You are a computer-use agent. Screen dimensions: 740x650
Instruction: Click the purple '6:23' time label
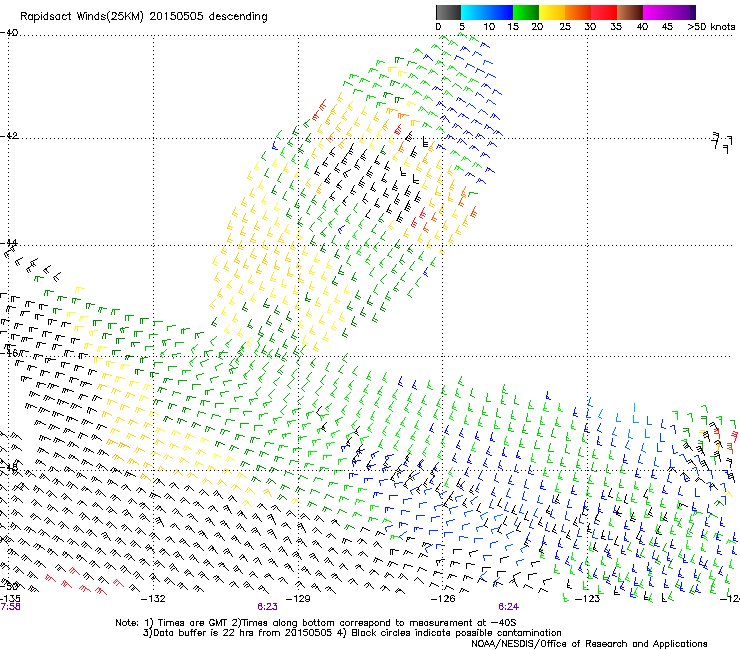[x=267, y=607]
